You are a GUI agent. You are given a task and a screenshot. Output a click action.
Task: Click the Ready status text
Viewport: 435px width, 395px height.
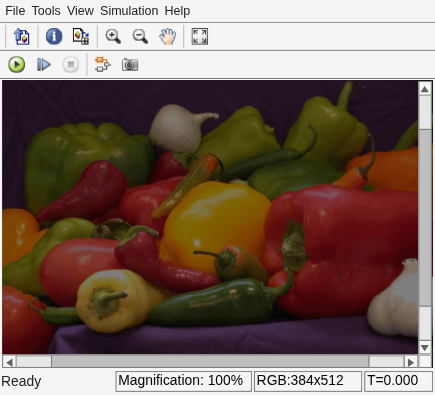click(x=21, y=381)
